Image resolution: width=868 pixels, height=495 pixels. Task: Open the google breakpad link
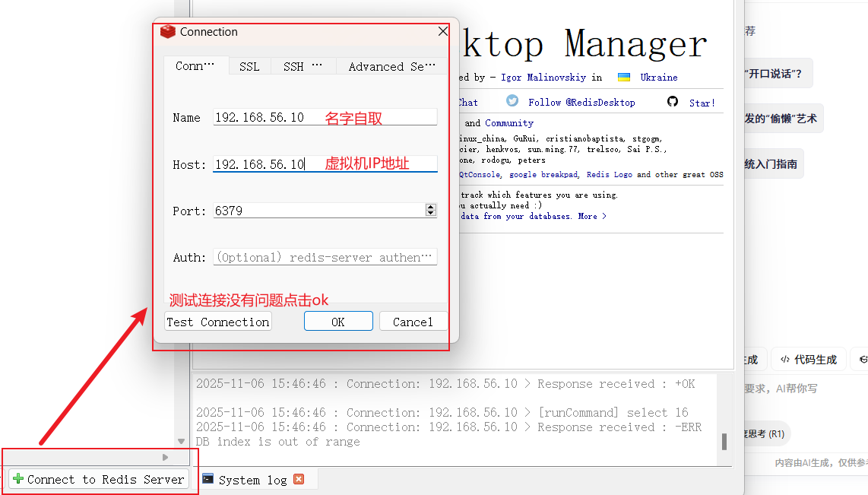[543, 174]
